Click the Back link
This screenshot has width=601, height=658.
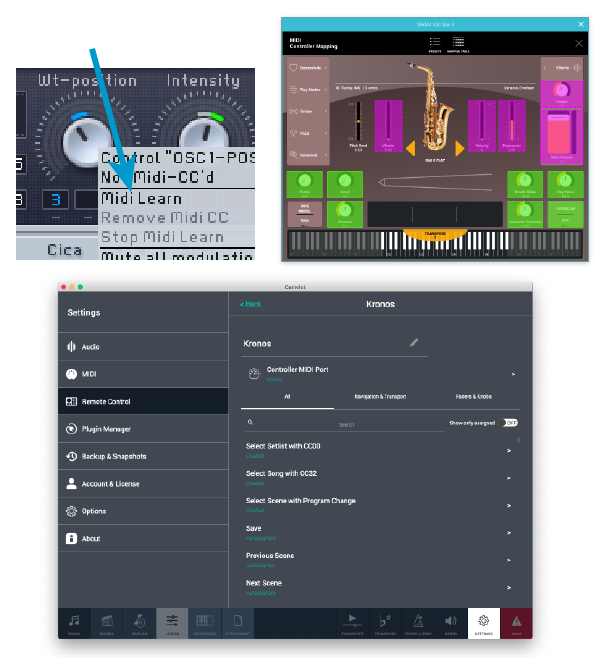(x=250, y=304)
